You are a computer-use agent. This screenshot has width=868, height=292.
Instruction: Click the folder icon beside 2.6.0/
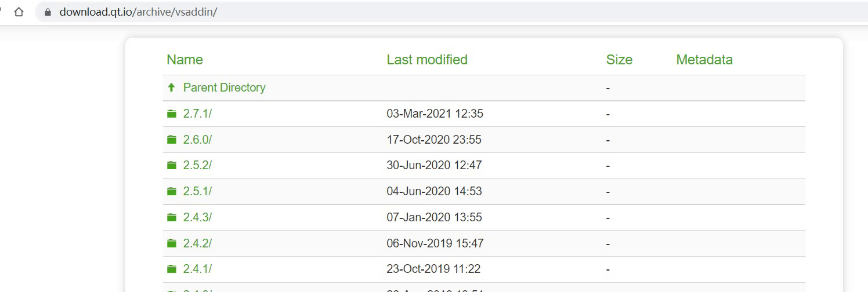tap(172, 140)
